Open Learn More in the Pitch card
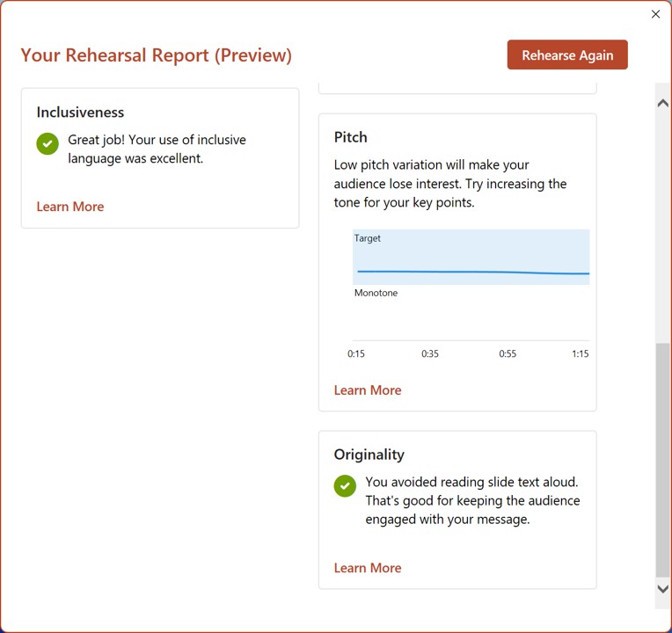The image size is (672, 633). 368,390
